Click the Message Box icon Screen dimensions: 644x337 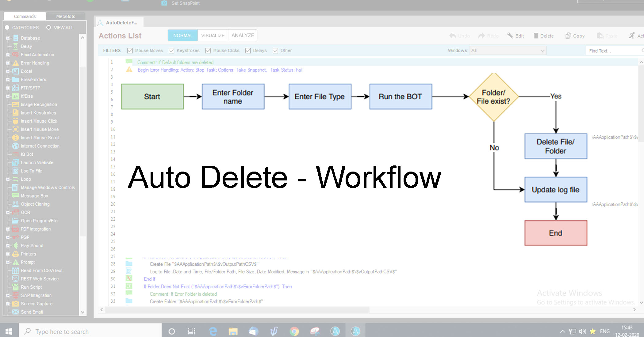point(15,196)
